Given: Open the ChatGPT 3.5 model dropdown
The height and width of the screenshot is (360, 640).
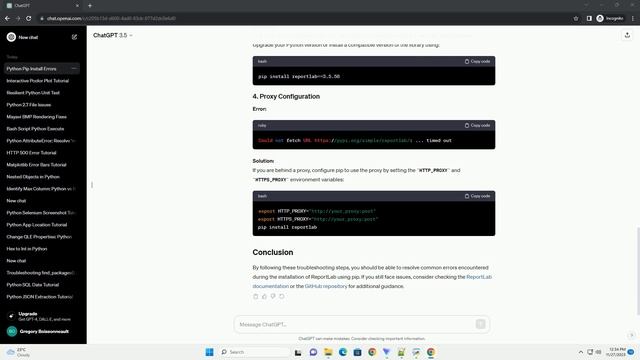Looking at the screenshot, I should click(113, 36).
